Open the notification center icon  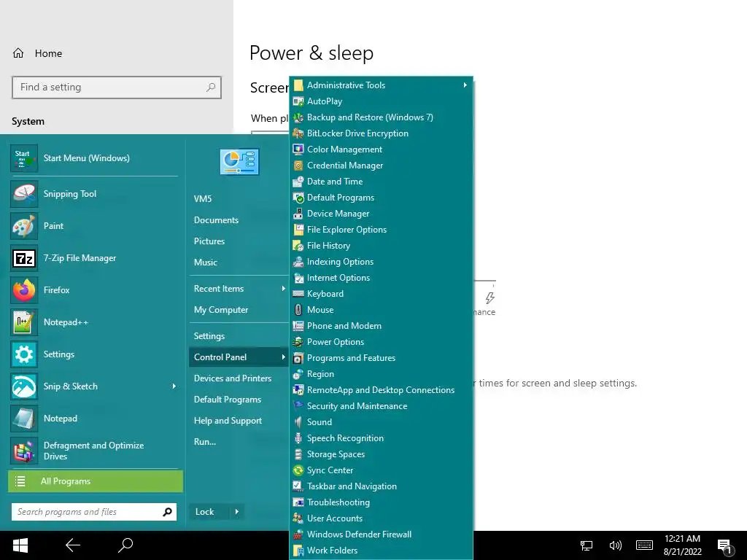[724, 546]
